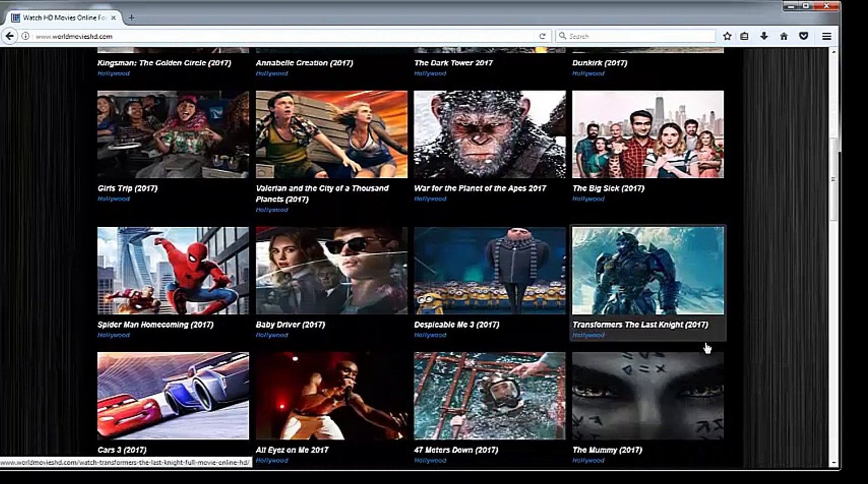Click in the Search input box
The height and width of the screenshot is (484, 868).
tap(636, 36)
